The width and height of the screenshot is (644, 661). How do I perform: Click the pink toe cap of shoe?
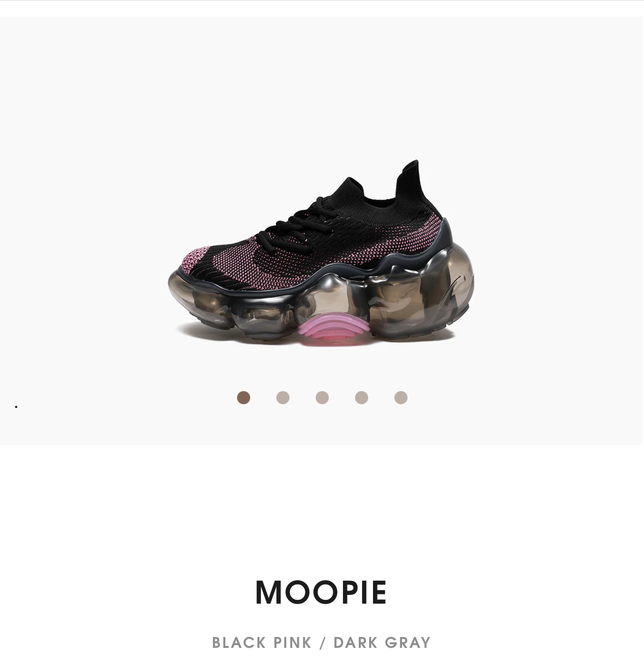(194, 259)
